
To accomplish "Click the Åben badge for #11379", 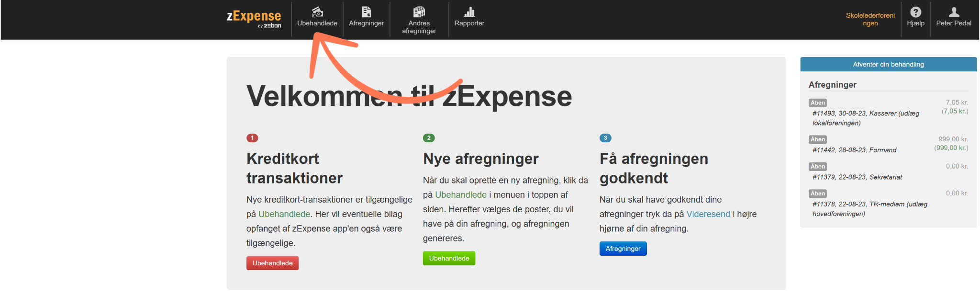I will click(818, 167).
